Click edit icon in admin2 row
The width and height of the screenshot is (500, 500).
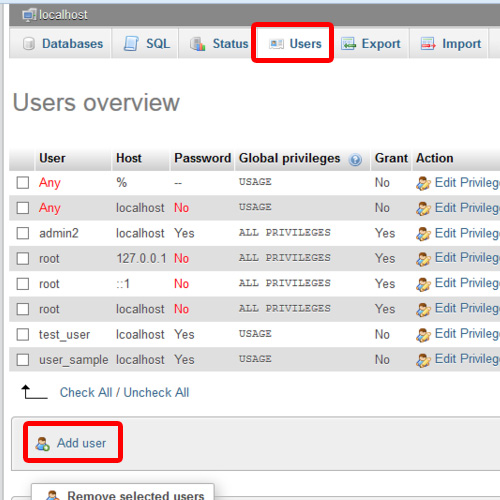(x=423, y=234)
